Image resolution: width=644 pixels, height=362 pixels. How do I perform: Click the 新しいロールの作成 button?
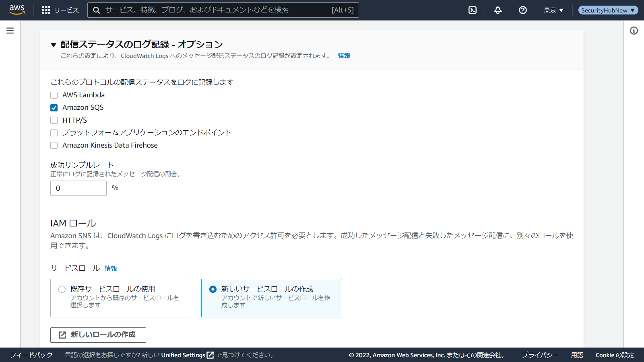click(x=98, y=335)
